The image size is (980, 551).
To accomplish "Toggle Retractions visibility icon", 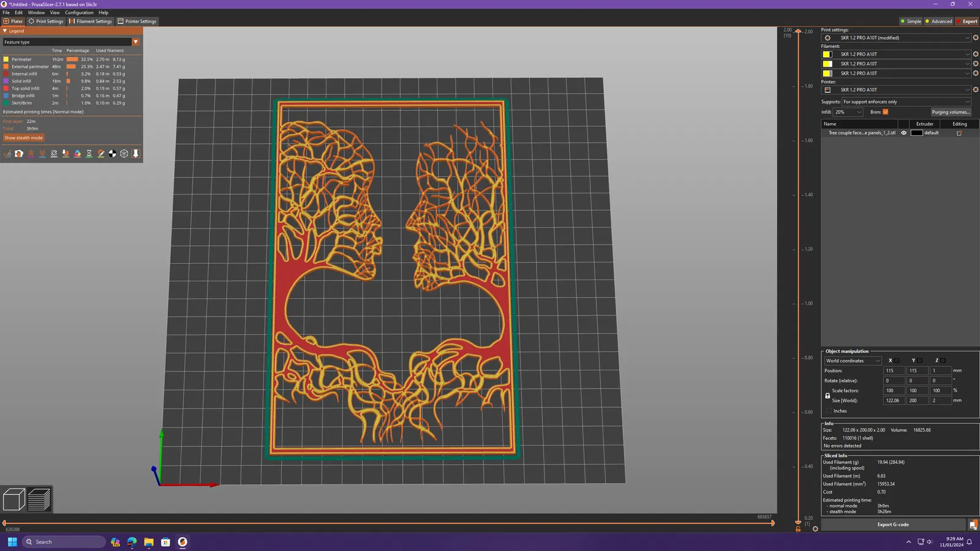I will pos(31,154).
